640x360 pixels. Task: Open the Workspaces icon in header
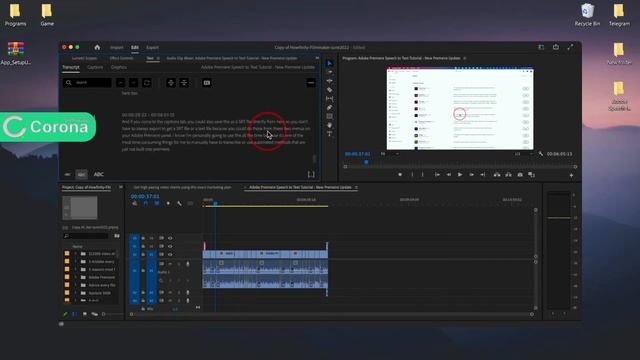[x=541, y=47]
